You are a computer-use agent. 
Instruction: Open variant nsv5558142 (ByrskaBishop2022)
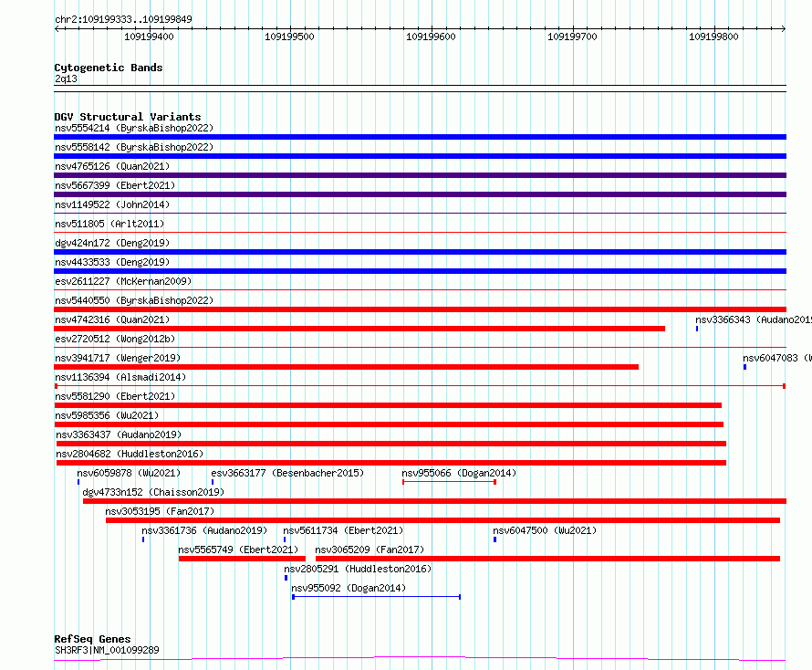pos(134,147)
